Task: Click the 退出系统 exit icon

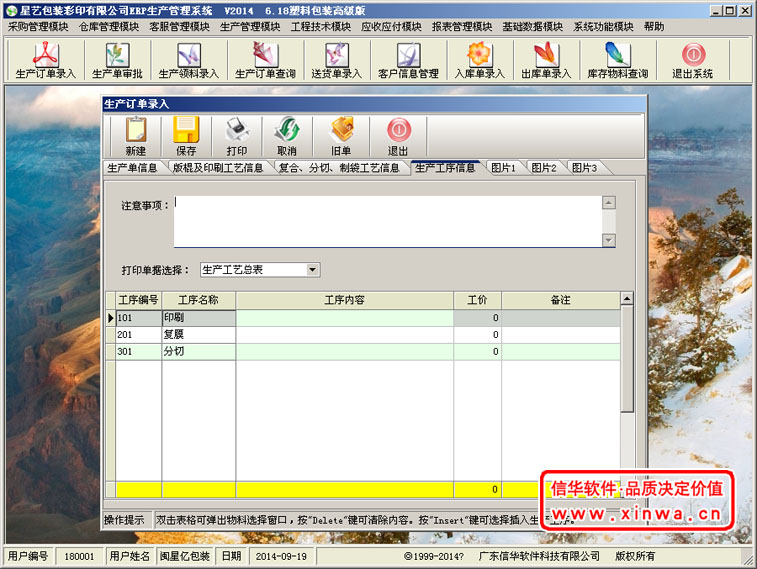Action: [692, 60]
